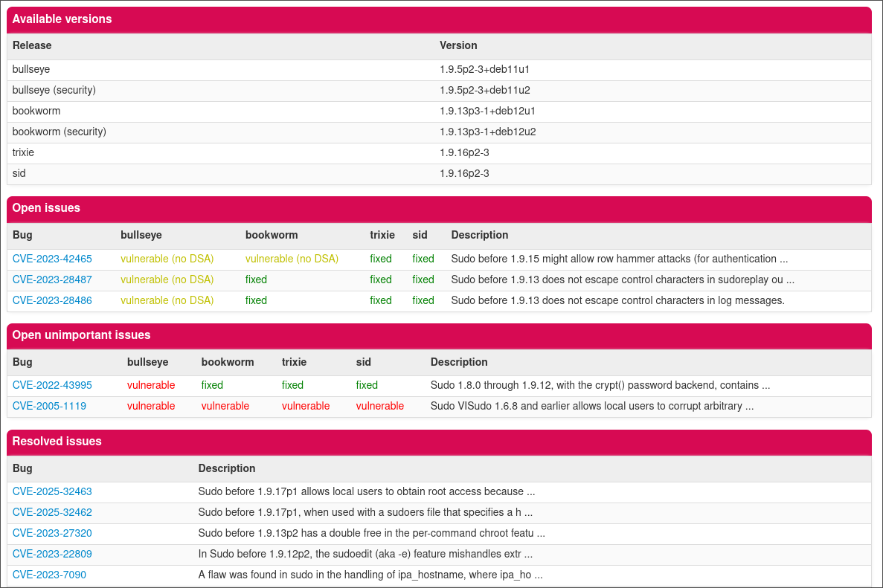This screenshot has width=883, height=588.
Task: Click the Resolved issues section header
Action: pyautogui.click(x=439, y=442)
